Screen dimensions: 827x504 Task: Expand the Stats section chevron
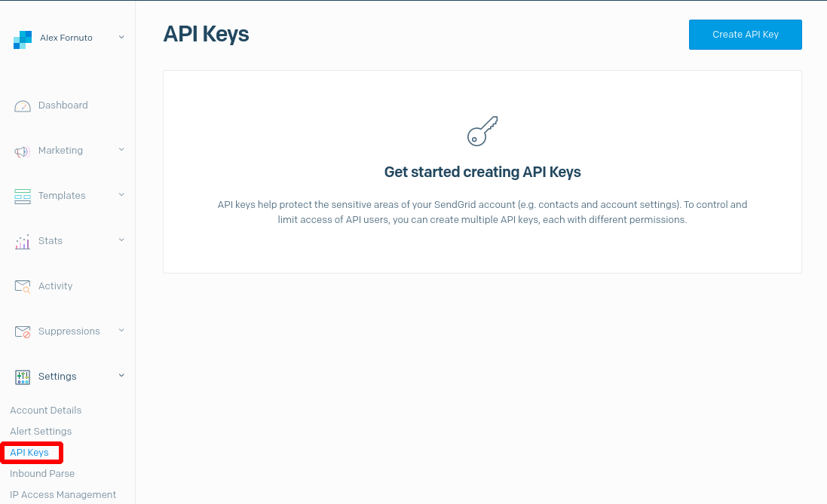coord(121,240)
